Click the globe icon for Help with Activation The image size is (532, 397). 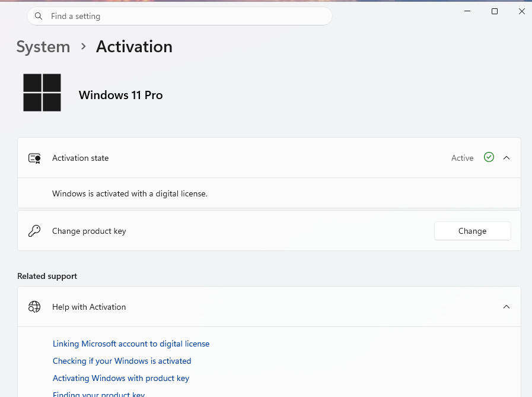coord(34,307)
